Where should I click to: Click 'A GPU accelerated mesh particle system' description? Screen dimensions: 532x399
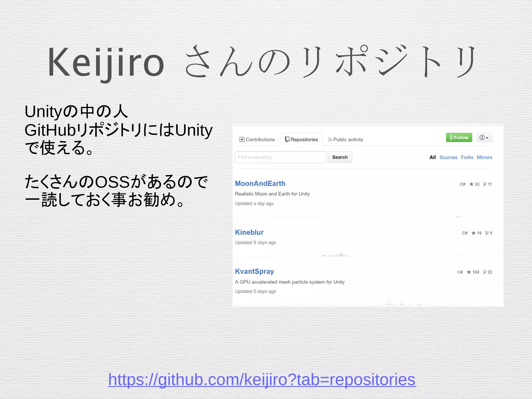[x=290, y=282]
